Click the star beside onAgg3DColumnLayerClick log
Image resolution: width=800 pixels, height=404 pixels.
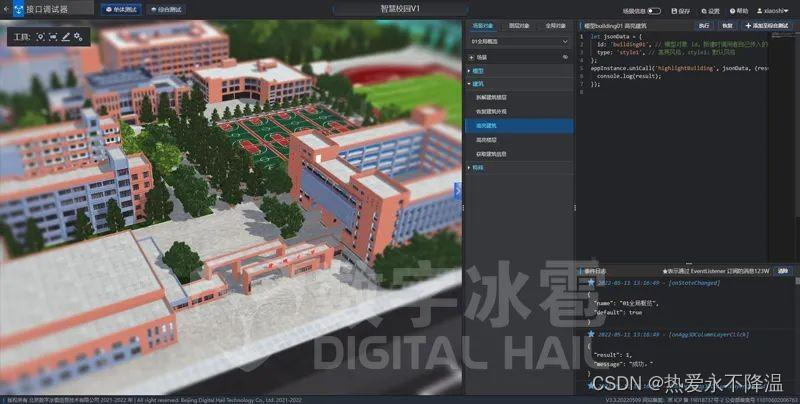pyautogui.click(x=591, y=334)
